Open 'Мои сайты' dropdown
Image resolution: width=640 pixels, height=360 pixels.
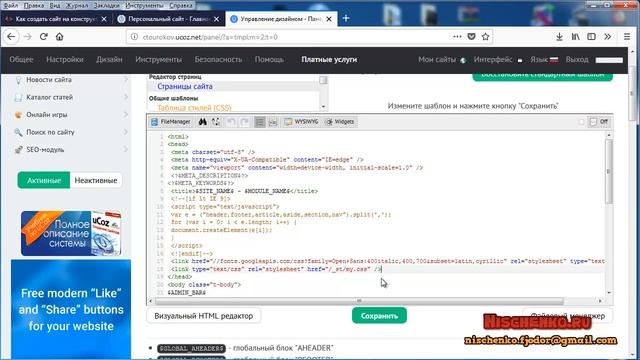coord(442,60)
